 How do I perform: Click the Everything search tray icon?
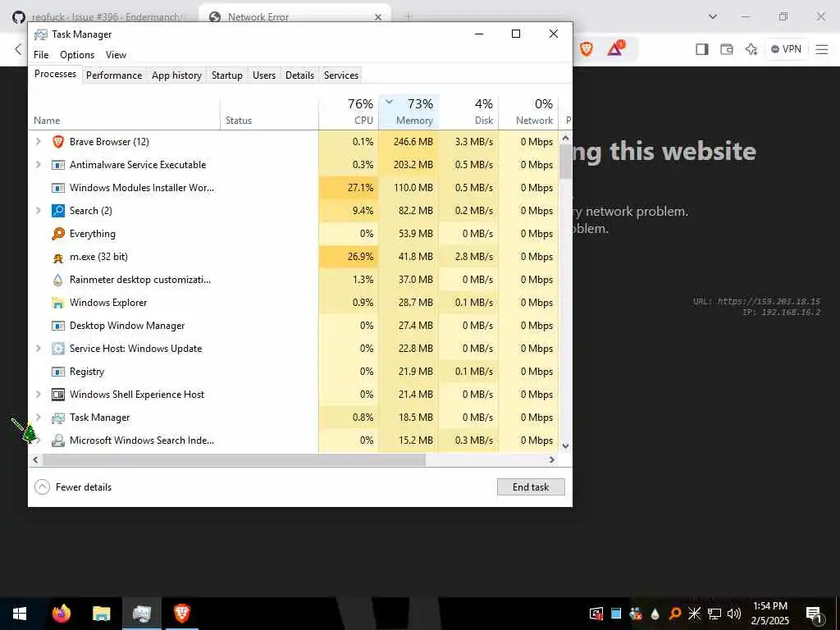click(x=675, y=614)
